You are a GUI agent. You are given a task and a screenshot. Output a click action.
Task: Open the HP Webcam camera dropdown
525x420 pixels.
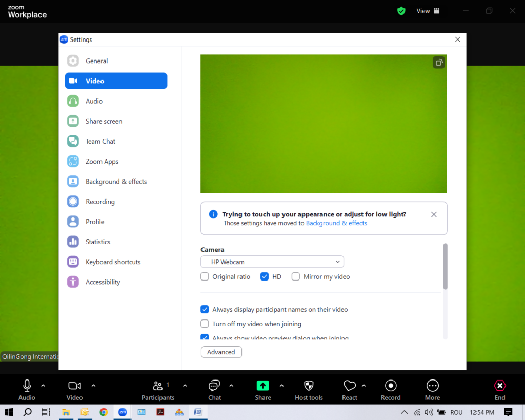(x=272, y=262)
